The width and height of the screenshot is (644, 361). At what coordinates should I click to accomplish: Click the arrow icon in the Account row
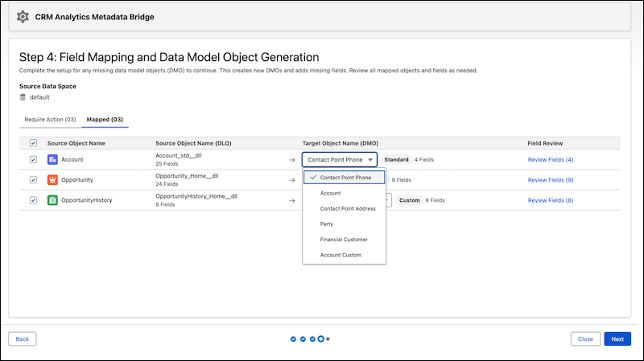coord(292,160)
